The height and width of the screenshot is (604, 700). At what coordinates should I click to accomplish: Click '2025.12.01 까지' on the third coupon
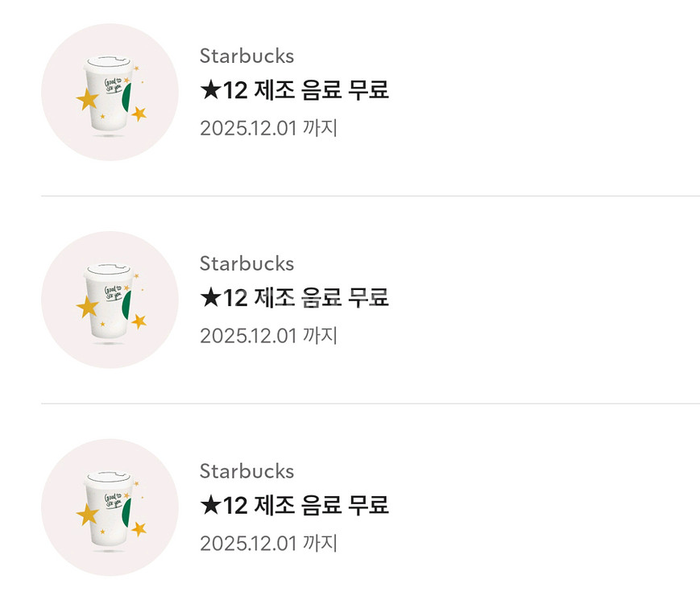(x=267, y=542)
